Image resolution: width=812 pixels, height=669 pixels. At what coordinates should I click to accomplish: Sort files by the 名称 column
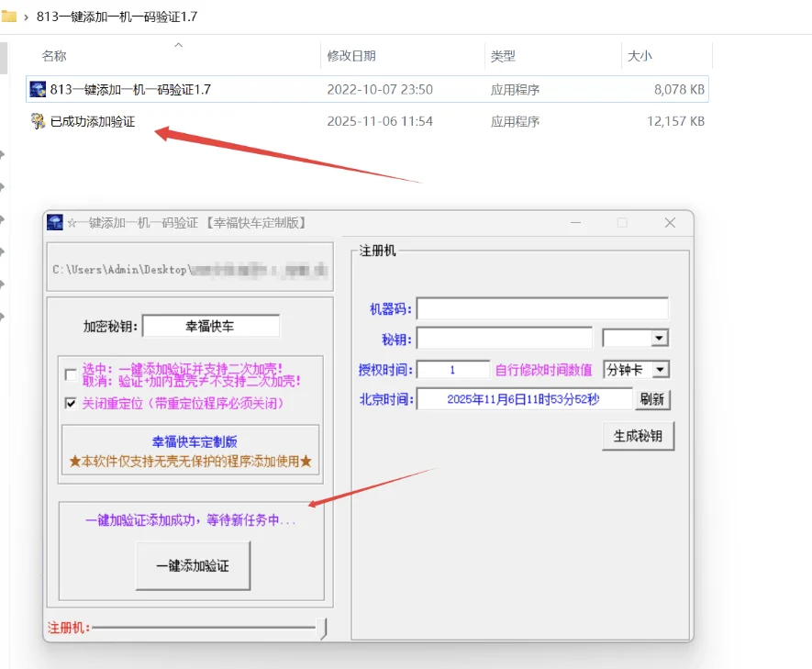[52, 56]
